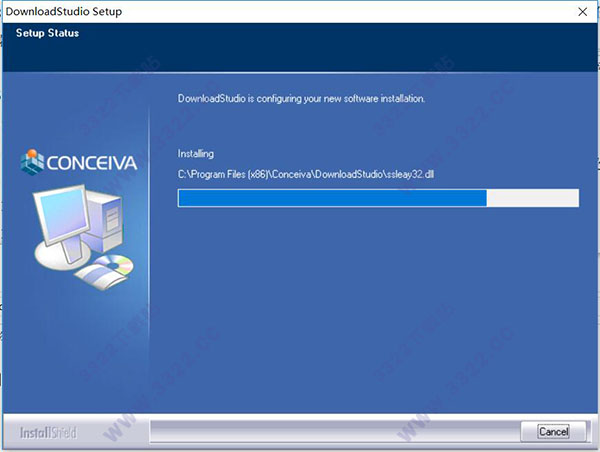Click the InstallShield logo text
The image size is (600, 452).
tap(48, 432)
